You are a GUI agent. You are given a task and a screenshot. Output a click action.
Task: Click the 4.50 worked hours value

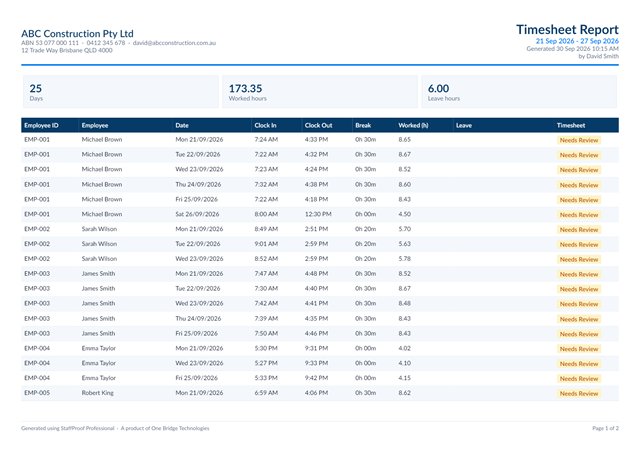pyautogui.click(x=404, y=214)
